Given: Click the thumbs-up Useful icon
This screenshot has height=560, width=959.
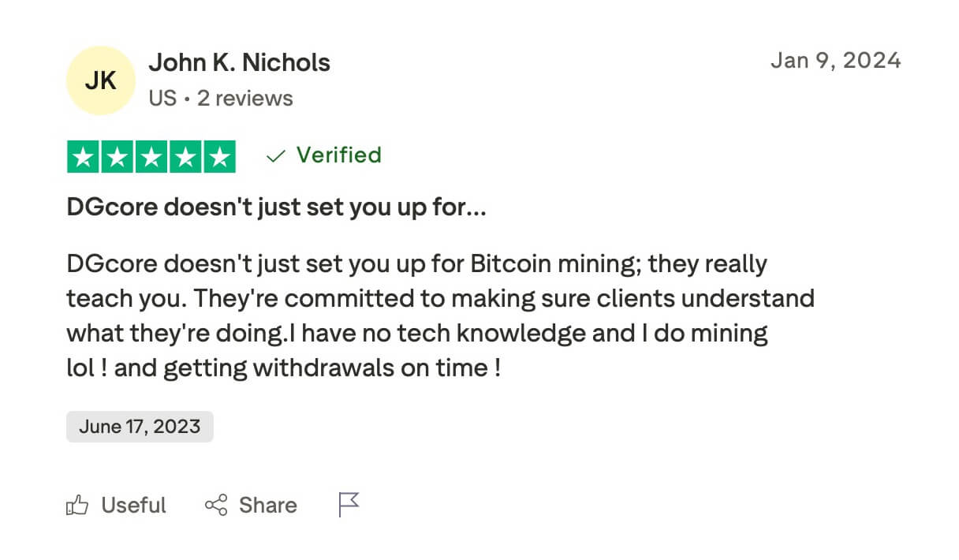Looking at the screenshot, I should point(76,505).
